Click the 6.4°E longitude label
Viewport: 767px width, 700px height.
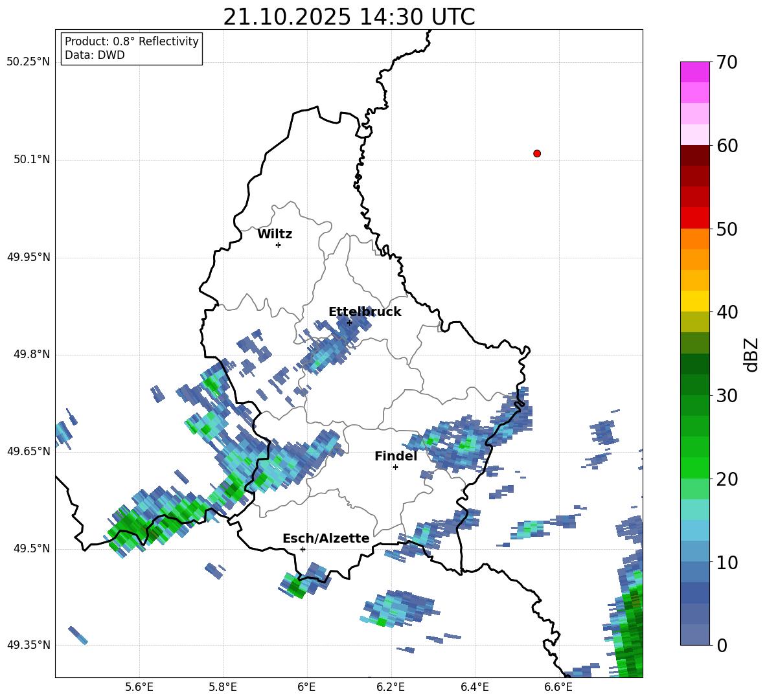[474, 687]
